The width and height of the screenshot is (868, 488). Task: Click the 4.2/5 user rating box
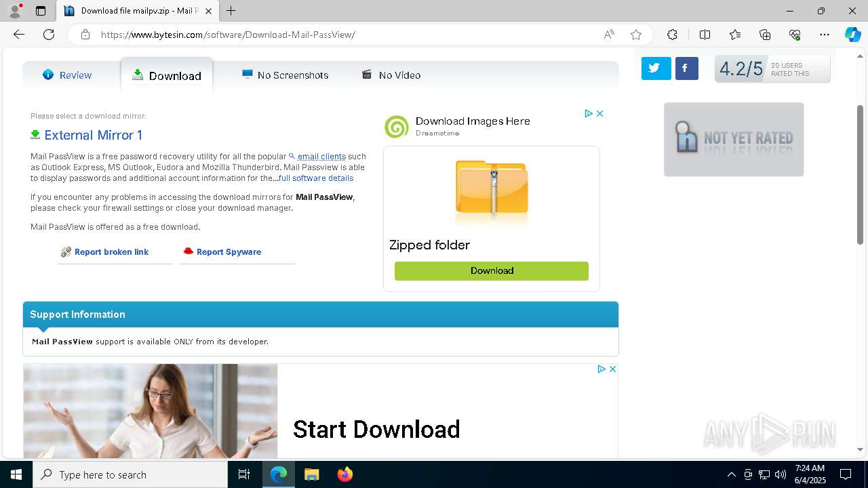click(x=772, y=69)
